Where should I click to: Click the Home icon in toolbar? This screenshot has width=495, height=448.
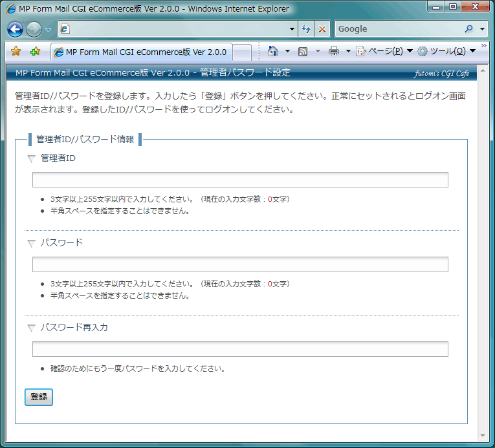(273, 51)
